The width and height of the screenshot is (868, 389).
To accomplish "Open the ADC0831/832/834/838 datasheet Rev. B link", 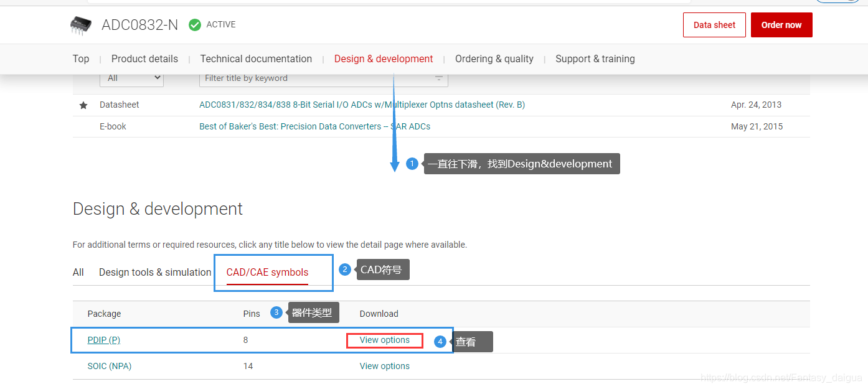I will coord(362,105).
